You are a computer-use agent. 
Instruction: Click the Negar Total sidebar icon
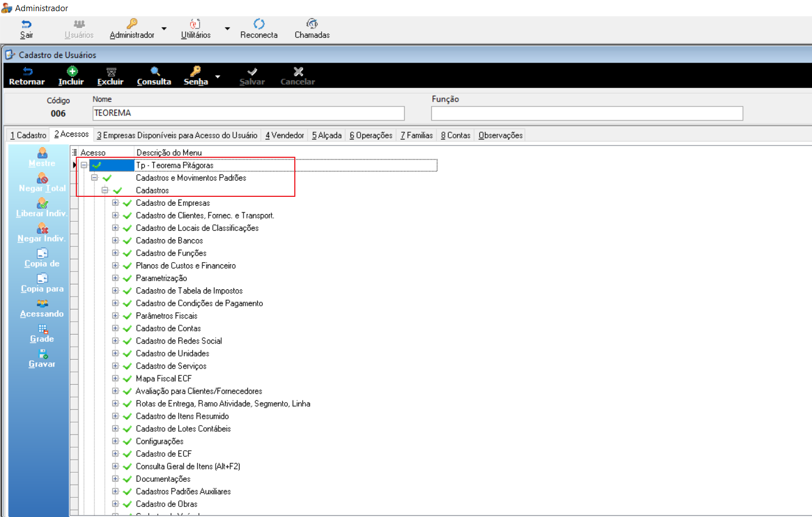(x=42, y=178)
